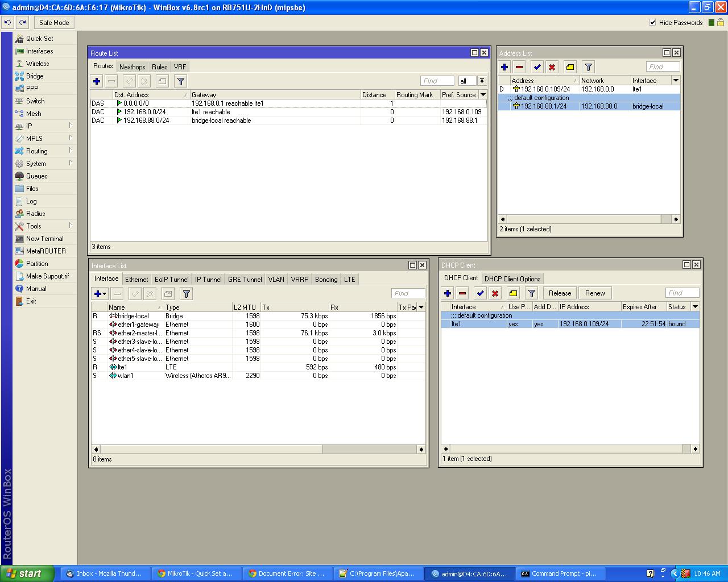
Task: Click comment icon in DHCP Client window
Action: [x=514, y=293]
